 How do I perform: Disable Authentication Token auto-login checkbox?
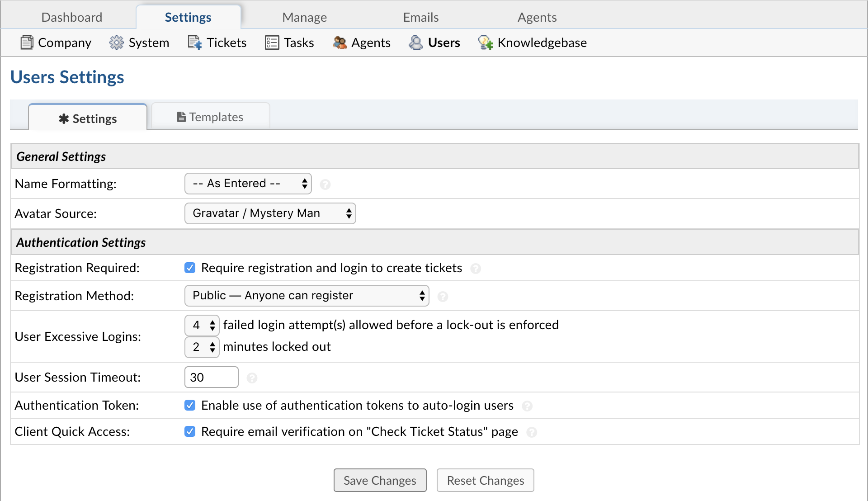click(x=190, y=405)
